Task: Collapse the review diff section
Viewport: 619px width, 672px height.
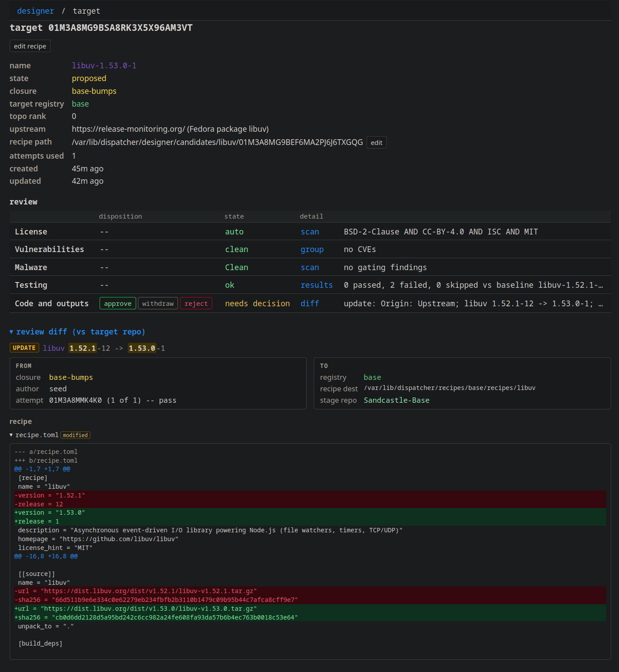Action: (77, 332)
